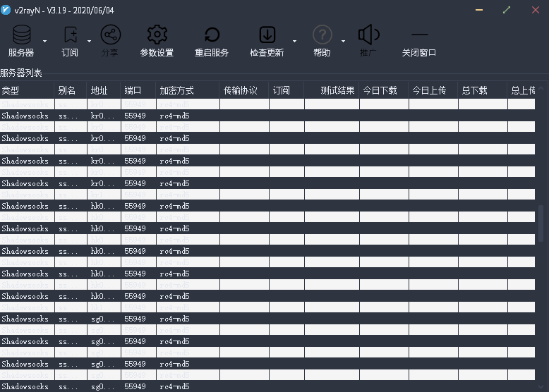Screen dimensions: 549x392
Task: Select the 分享 (Share) icon
Action: [x=111, y=35]
